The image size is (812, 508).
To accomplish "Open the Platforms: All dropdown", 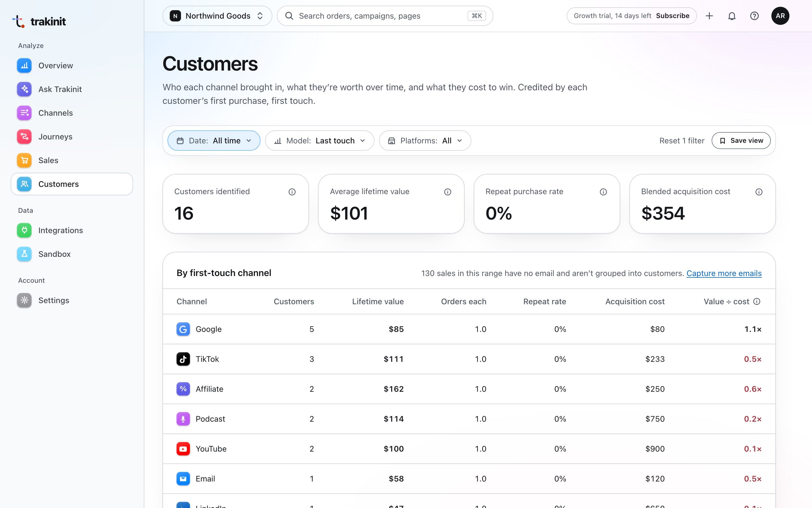I will pyautogui.click(x=425, y=141).
